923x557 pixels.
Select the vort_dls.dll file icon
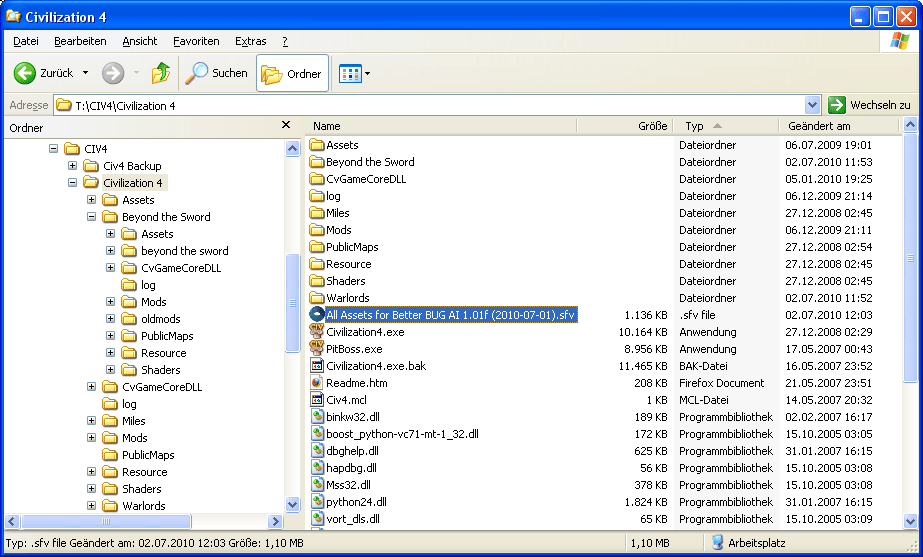pyautogui.click(x=317, y=519)
